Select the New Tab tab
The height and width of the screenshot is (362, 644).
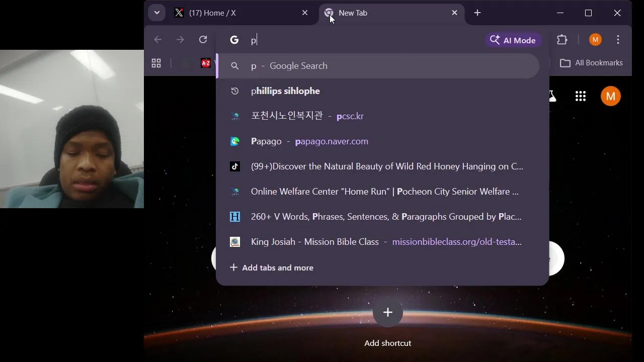pyautogui.click(x=392, y=13)
